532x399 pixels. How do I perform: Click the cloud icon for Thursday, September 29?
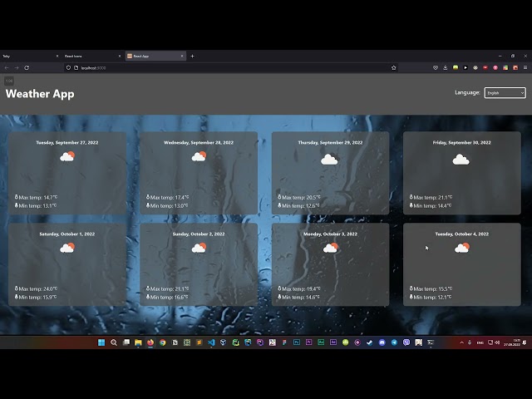coord(329,159)
